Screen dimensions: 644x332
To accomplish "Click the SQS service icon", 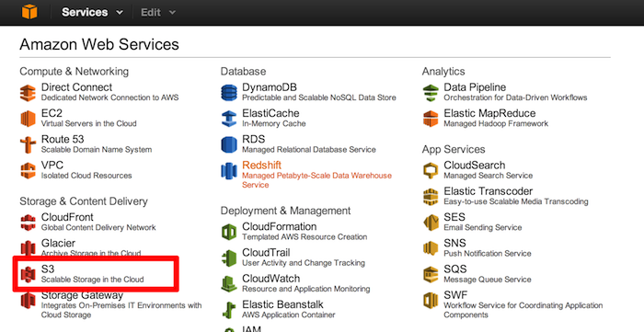I will (x=431, y=275).
